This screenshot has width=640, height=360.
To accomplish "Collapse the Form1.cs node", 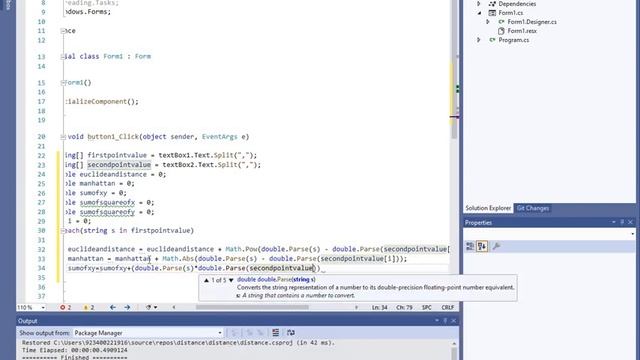I will (x=479, y=13).
